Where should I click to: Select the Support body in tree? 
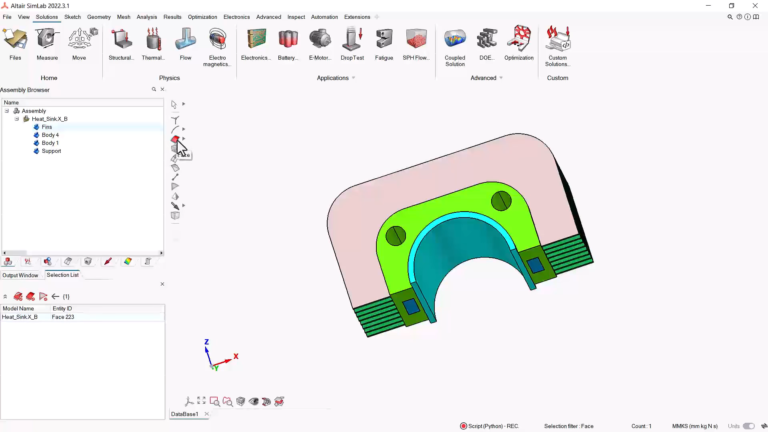(x=51, y=151)
